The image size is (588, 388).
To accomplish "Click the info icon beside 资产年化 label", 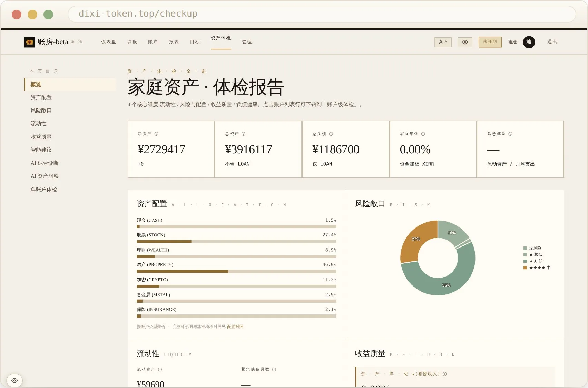I will tap(445, 374).
